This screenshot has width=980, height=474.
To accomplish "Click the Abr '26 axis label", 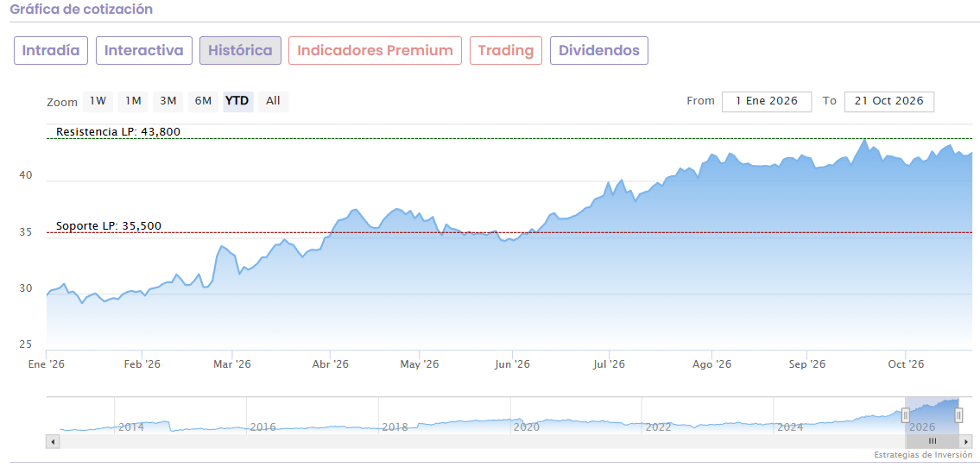I will (x=330, y=364).
